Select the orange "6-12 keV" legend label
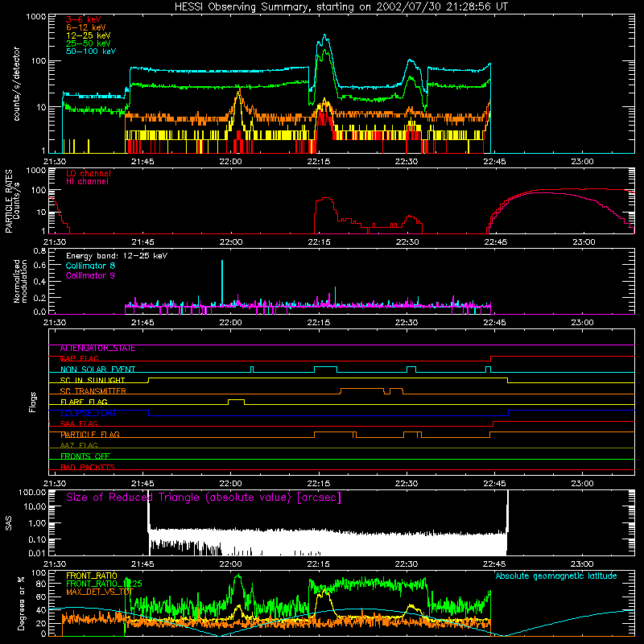Viewport: 644px width, 644px height. pos(85,27)
